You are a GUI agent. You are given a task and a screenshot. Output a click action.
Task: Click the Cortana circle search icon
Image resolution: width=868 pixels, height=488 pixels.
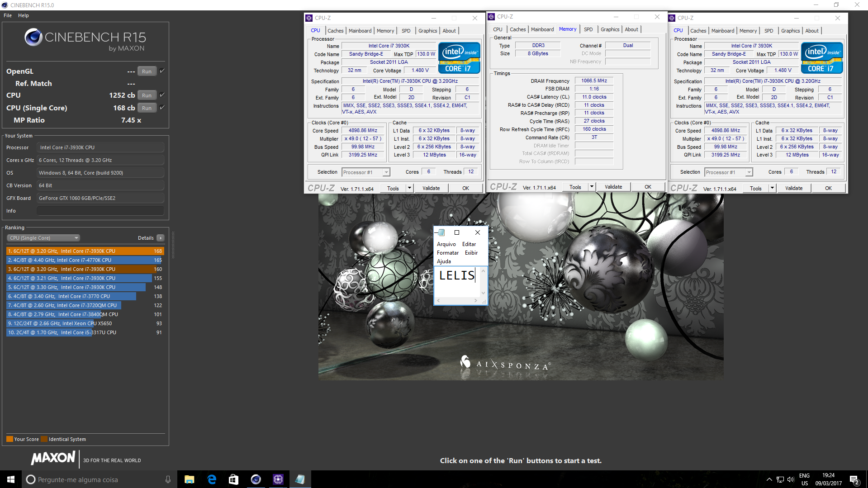[x=30, y=479]
